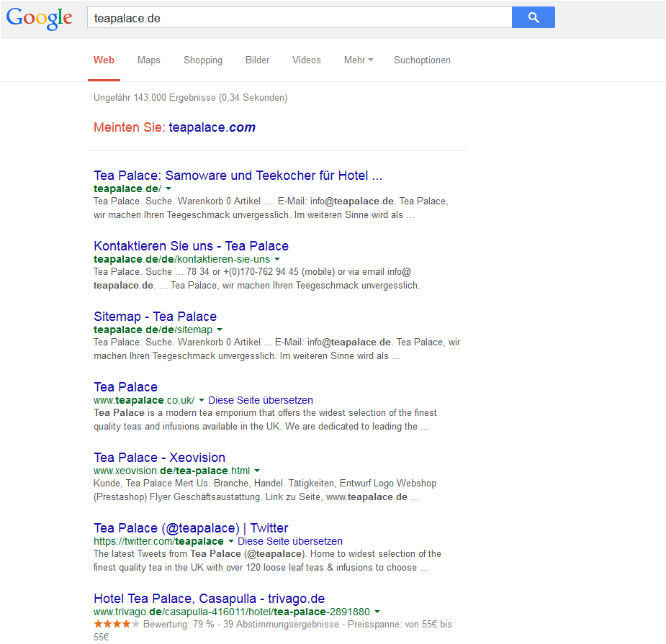The height and width of the screenshot is (644, 666).
Task: Expand arrow next to teapalace.de/de/sitemap URL
Action: (x=220, y=330)
